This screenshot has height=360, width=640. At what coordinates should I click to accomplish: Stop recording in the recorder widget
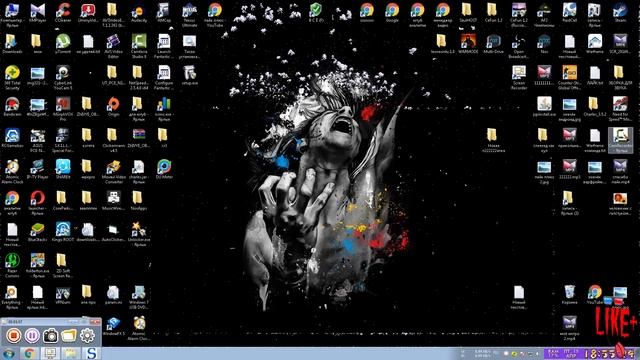13,336
